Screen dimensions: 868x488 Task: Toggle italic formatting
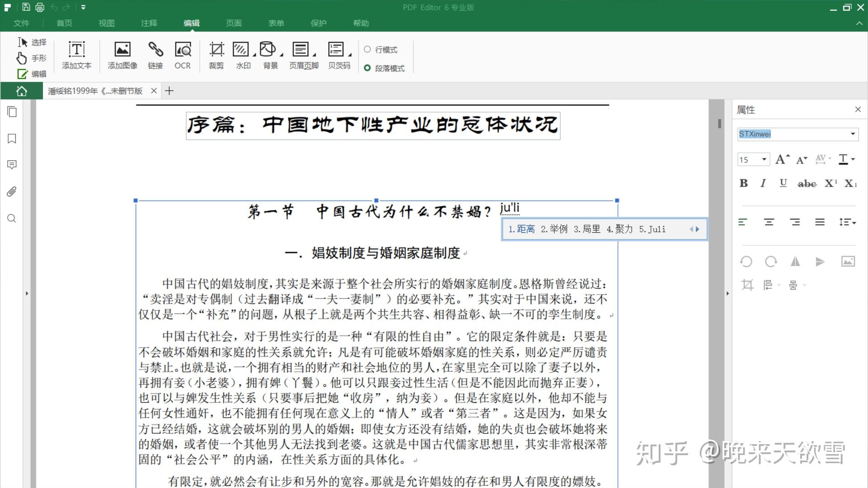click(x=764, y=183)
